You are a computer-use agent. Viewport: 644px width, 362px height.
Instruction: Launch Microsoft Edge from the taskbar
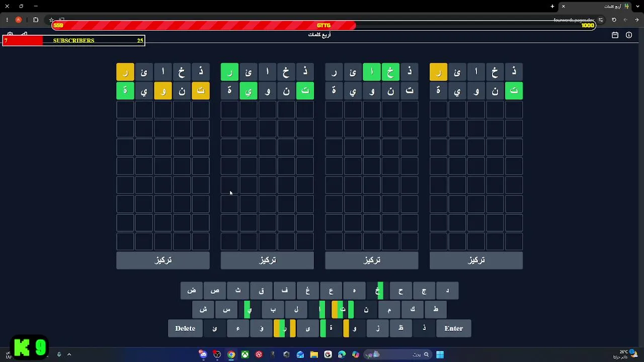pos(342,354)
